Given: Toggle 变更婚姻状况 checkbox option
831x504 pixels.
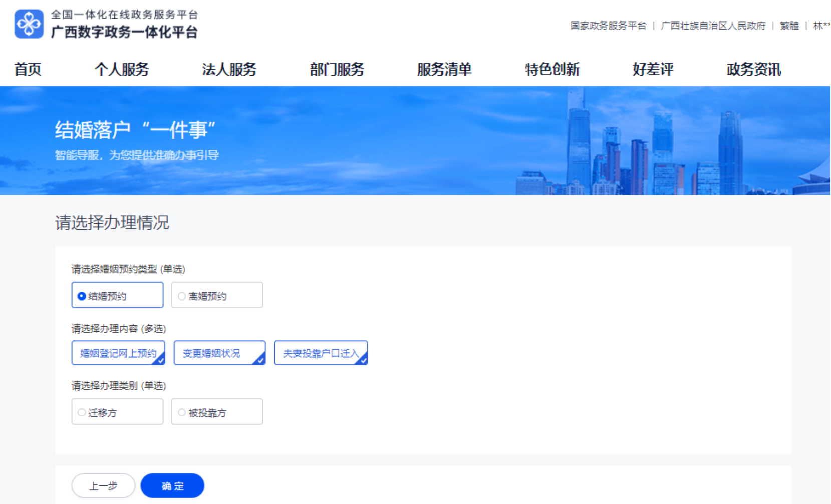Looking at the screenshot, I should 219,353.
